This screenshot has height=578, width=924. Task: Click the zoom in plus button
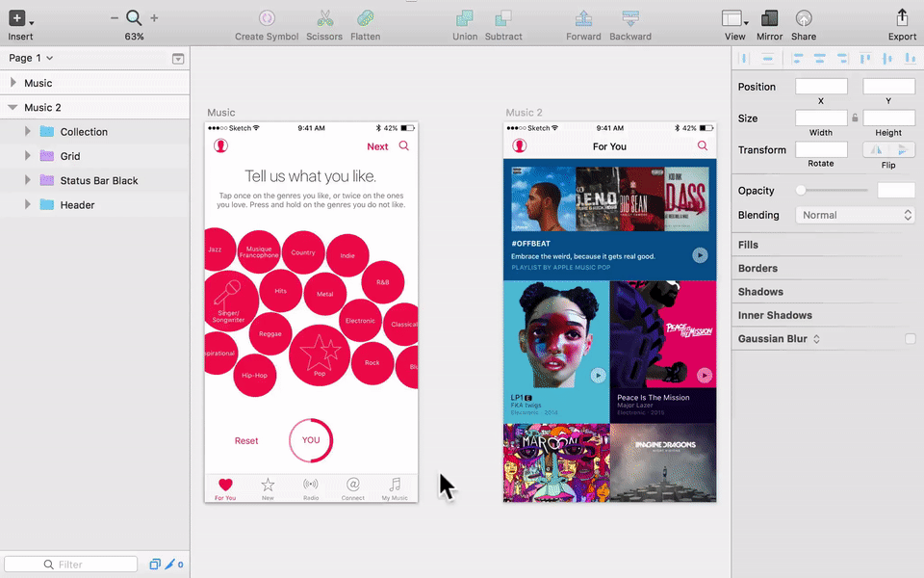tap(154, 18)
